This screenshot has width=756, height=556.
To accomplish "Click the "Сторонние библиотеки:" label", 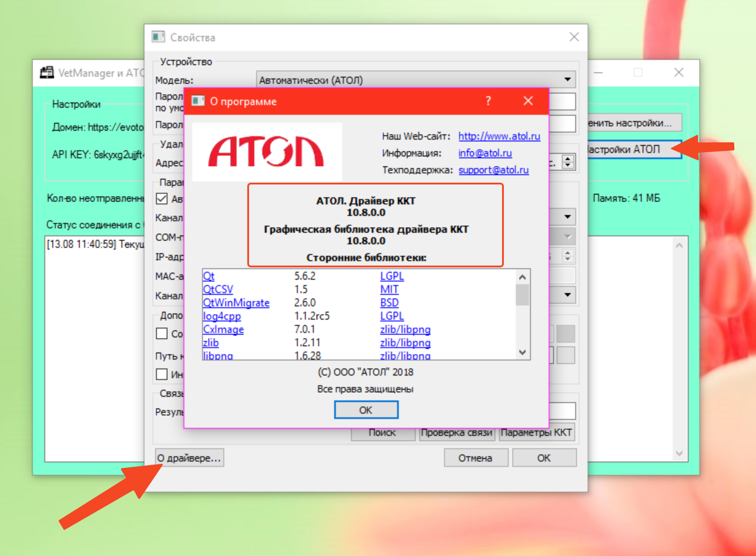I will [366, 258].
